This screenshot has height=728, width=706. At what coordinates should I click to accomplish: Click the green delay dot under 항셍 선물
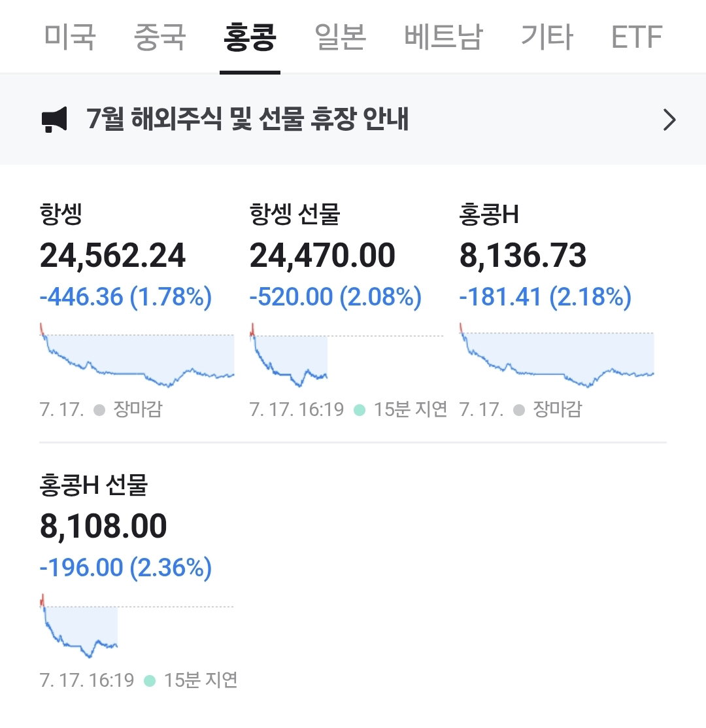pos(360,410)
